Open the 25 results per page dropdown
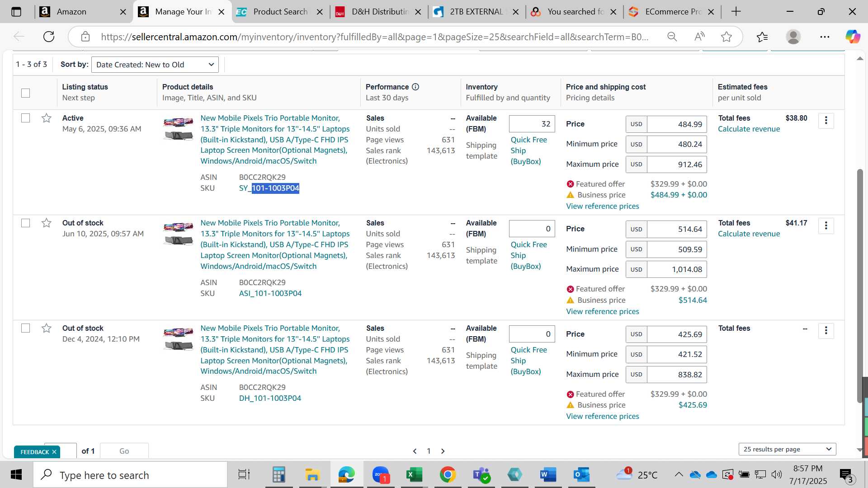This screenshot has width=868, height=488. click(x=787, y=449)
